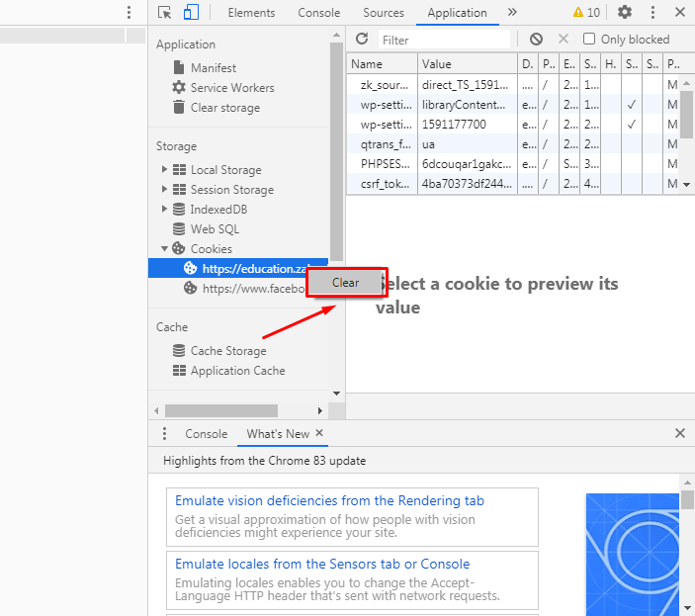Open the drawer's three-dot menu
695x616 pixels.
[164, 434]
